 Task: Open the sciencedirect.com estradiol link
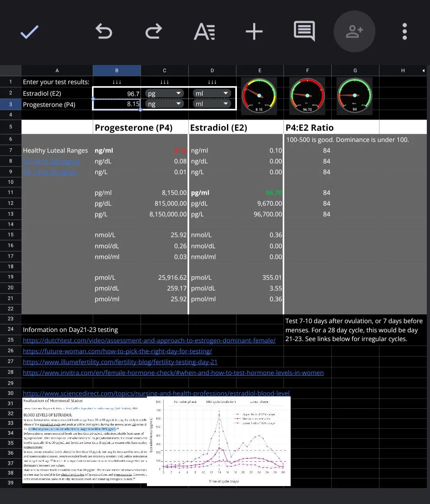[x=156, y=393]
